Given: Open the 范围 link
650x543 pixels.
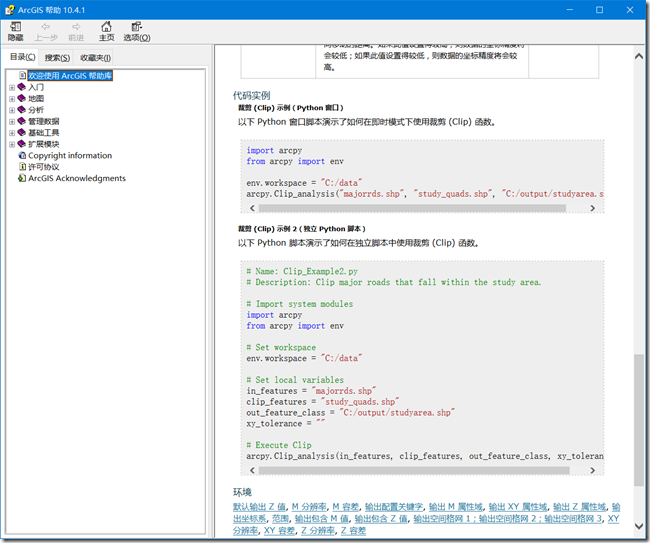Looking at the screenshot, I should coord(281,518).
